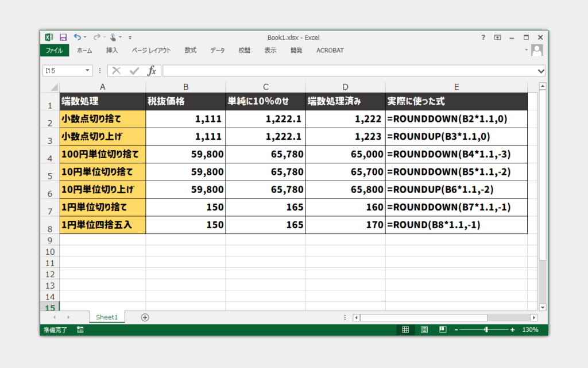Image resolution: width=588 pixels, height=368 pixels.
Task: Click the Sheet1 tab
Action: (107, 317)
